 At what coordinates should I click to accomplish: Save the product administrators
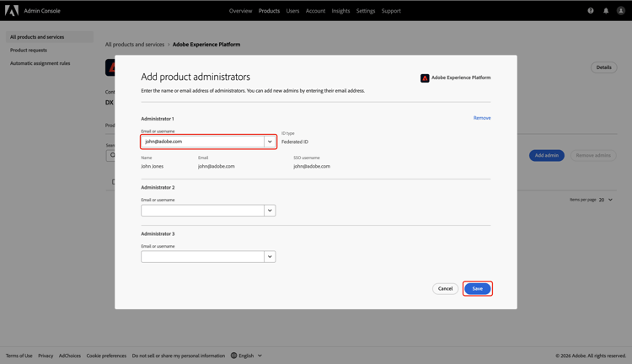(x=477, y=289)
